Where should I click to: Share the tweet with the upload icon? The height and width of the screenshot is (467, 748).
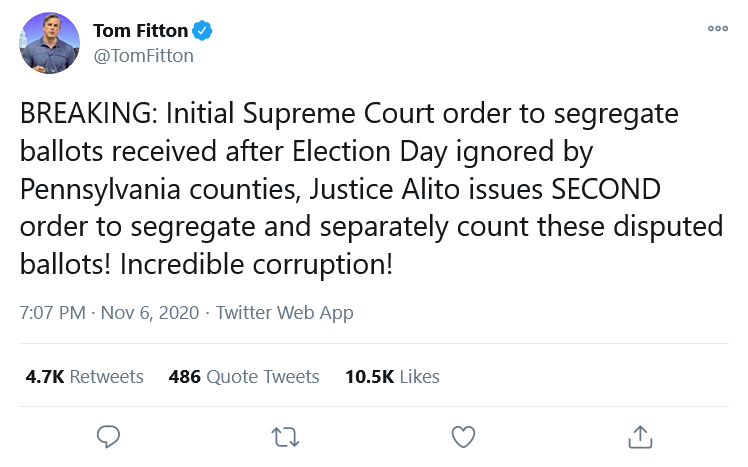click(x=640, y=436)
